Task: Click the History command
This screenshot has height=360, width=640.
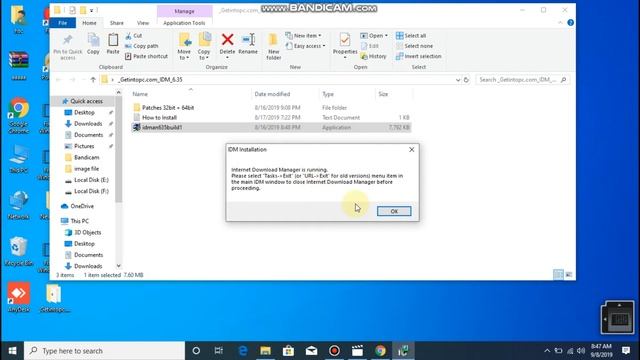Action: (373, 56)
